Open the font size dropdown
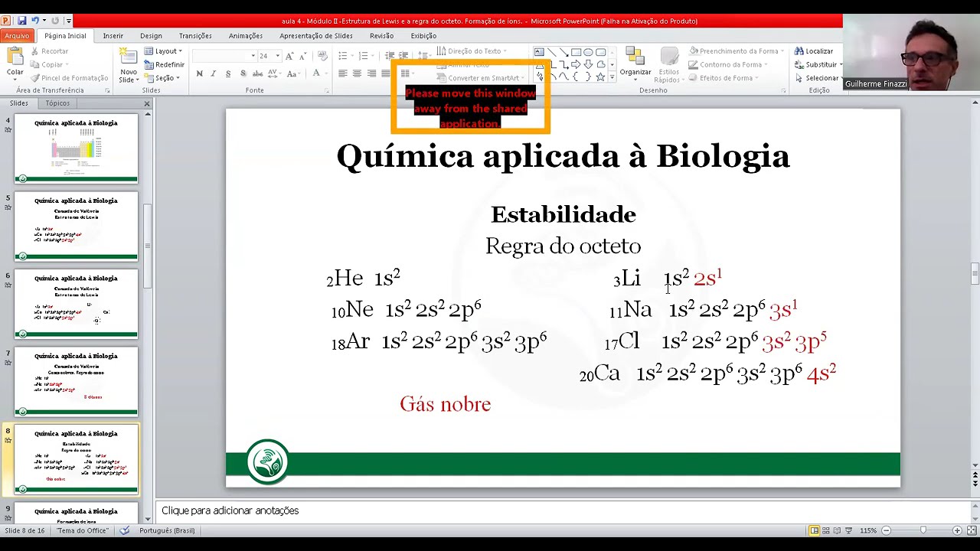This screenshot has width=980, height=551. point(278,56)
